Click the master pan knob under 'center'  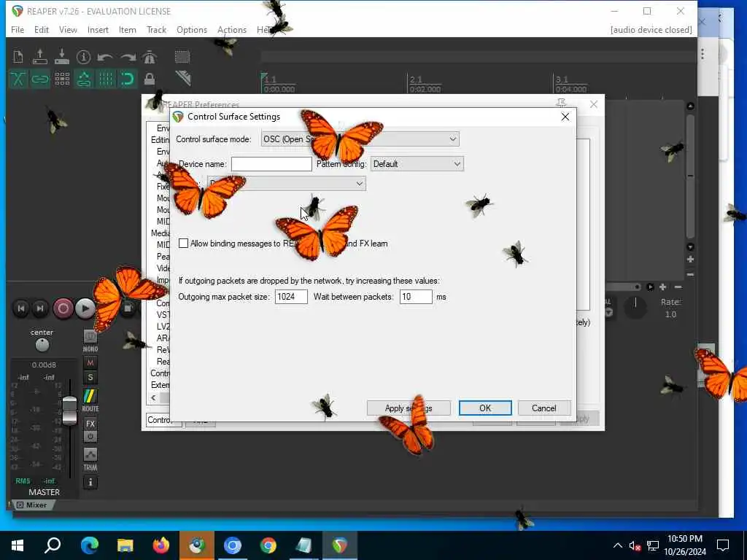[42, 344]
